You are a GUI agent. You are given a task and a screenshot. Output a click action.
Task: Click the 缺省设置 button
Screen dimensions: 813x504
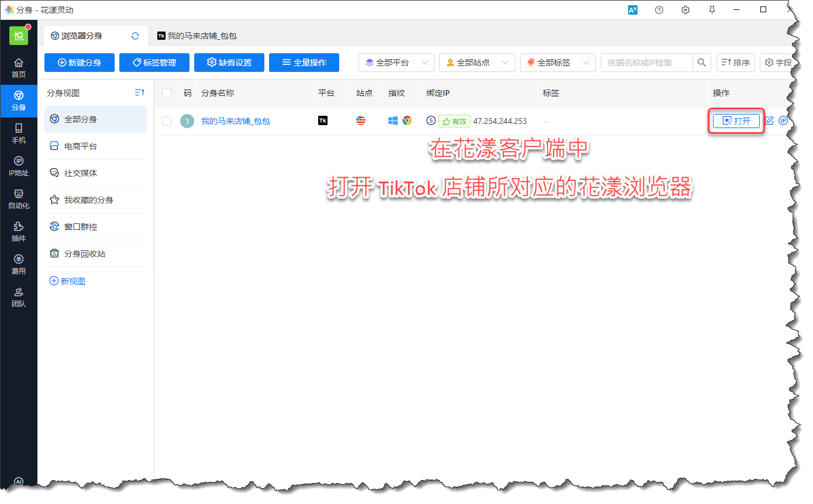coord(229,63)
